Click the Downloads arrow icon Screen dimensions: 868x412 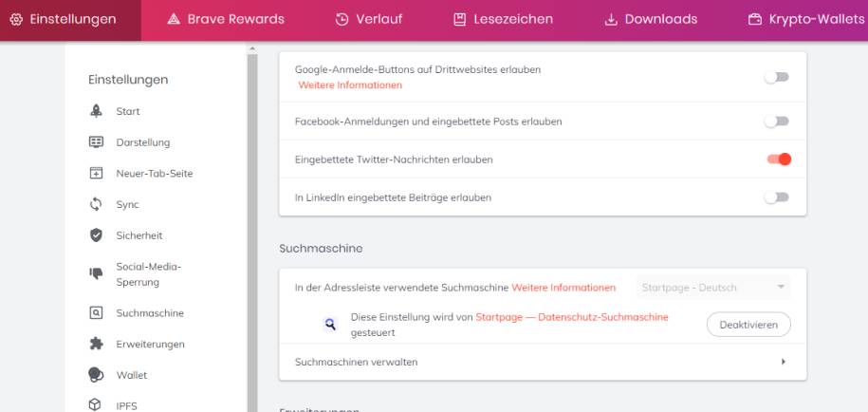click(x=611, y=19)
